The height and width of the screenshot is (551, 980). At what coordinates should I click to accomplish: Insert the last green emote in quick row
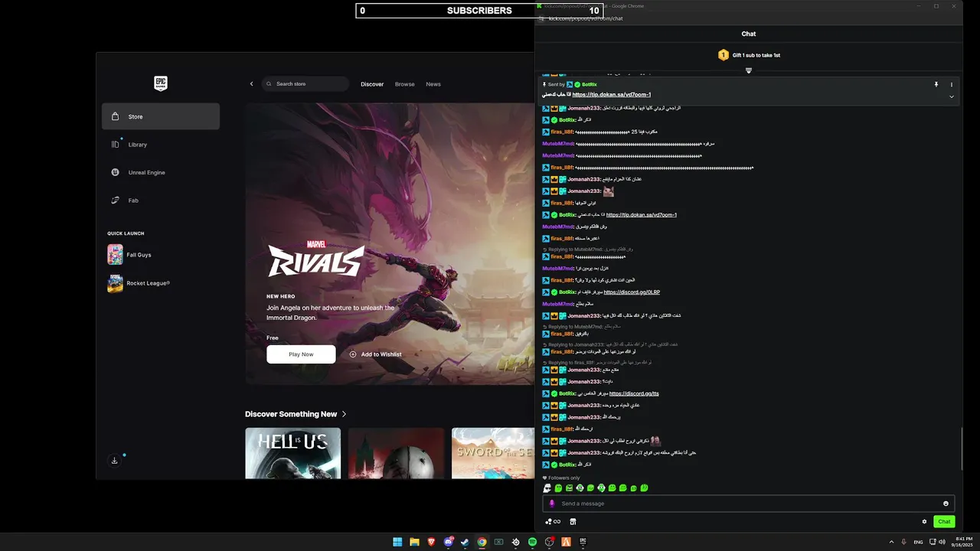coord(645,488)
